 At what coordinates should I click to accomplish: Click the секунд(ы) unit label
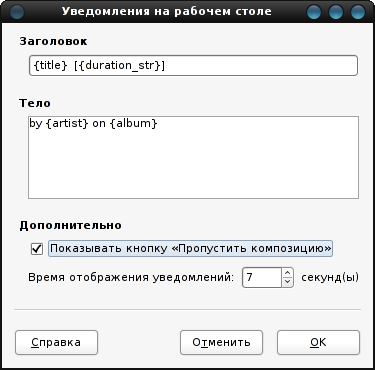330,277
